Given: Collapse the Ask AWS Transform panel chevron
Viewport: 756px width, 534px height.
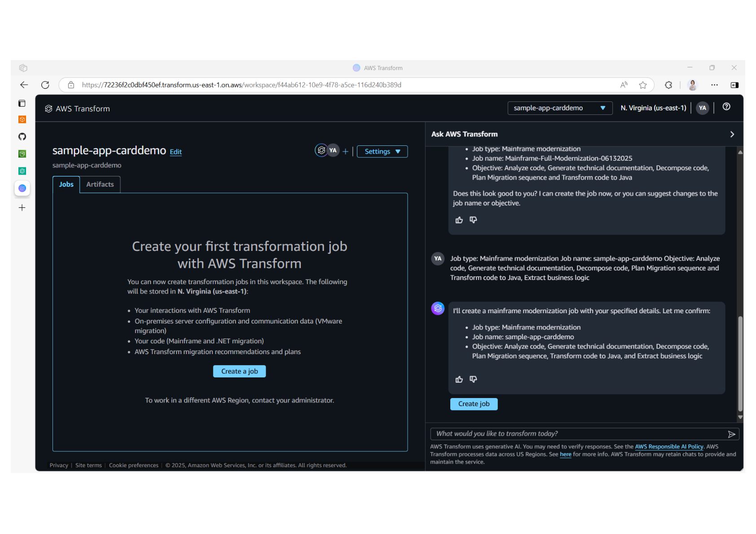Looking at the screenshot, I should [732, 134].
